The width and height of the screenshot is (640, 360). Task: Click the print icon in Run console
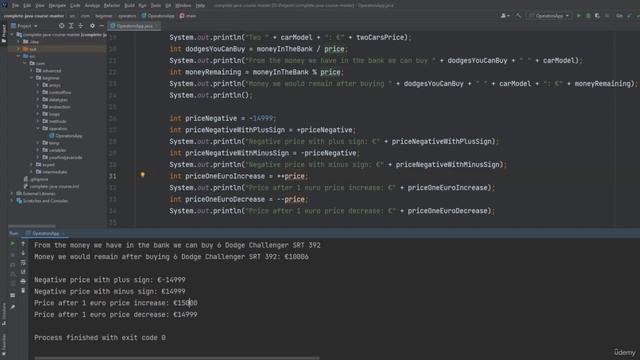[23, 281]
